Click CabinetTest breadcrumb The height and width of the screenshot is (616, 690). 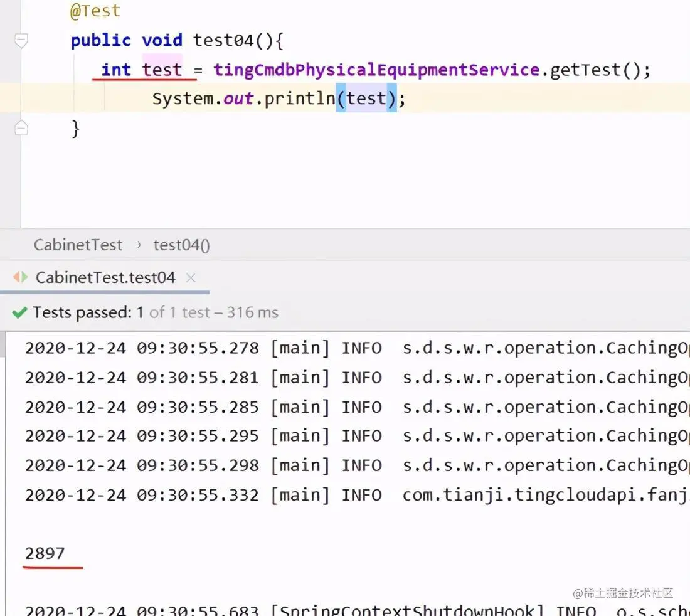pyautogui.click(x=78, y=245)
